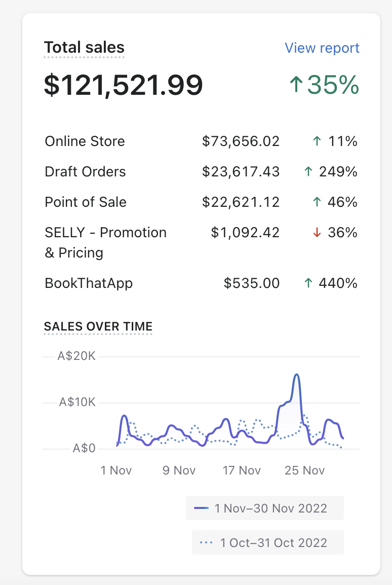Screen dimensions: 392x585
Task: Click the up arrow next to 440%
Action: [x=307, y=283]
